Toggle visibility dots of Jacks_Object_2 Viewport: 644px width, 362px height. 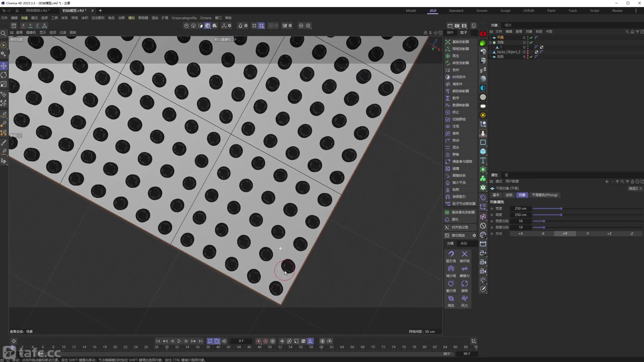(x=528, y=52)
